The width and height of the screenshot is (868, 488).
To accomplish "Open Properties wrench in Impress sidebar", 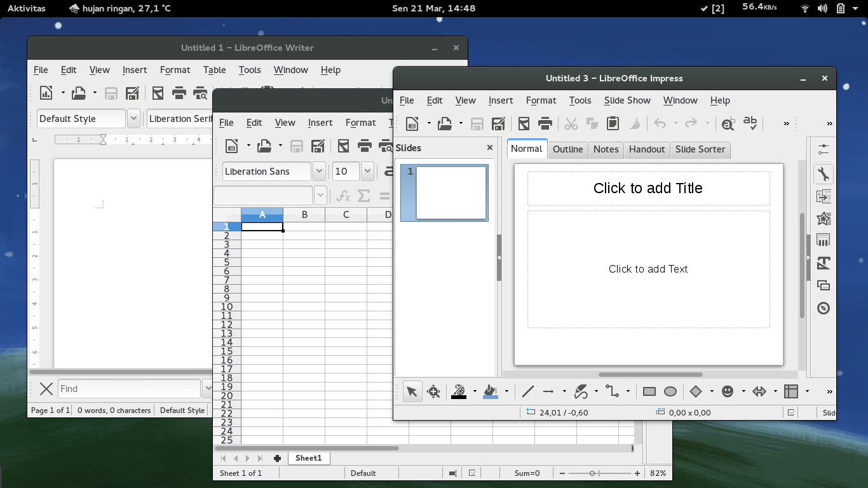I will [x=824, y=174].
